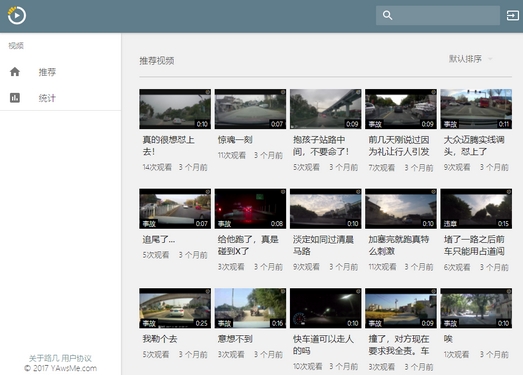The width and height of the screenshot is (523, 375).
Task: Focus the header search field
Action: 438,15
